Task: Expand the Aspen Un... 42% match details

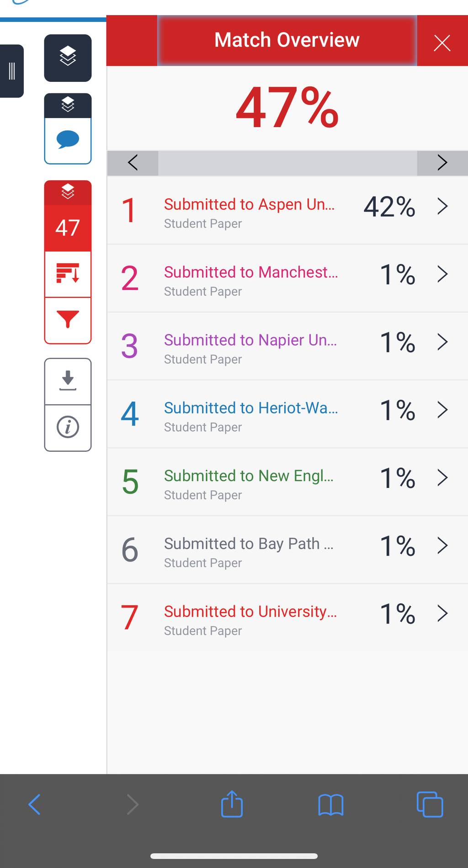Action: pos(442,206)
